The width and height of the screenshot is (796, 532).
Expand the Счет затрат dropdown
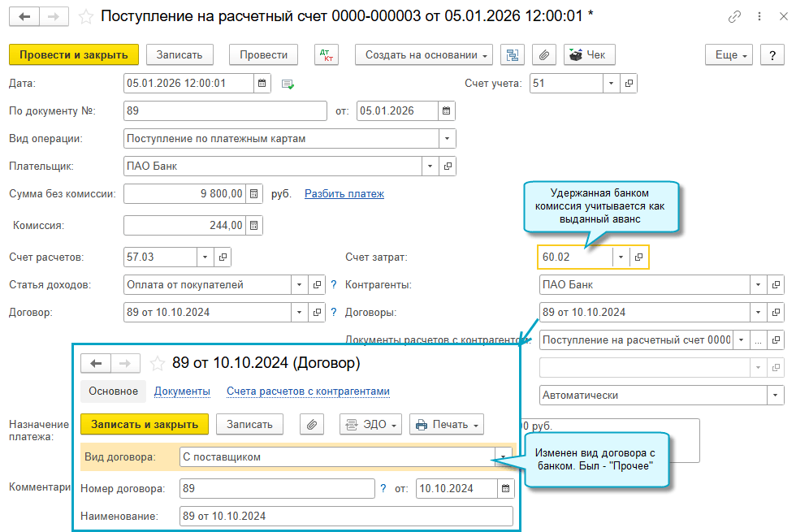[621, 257]
